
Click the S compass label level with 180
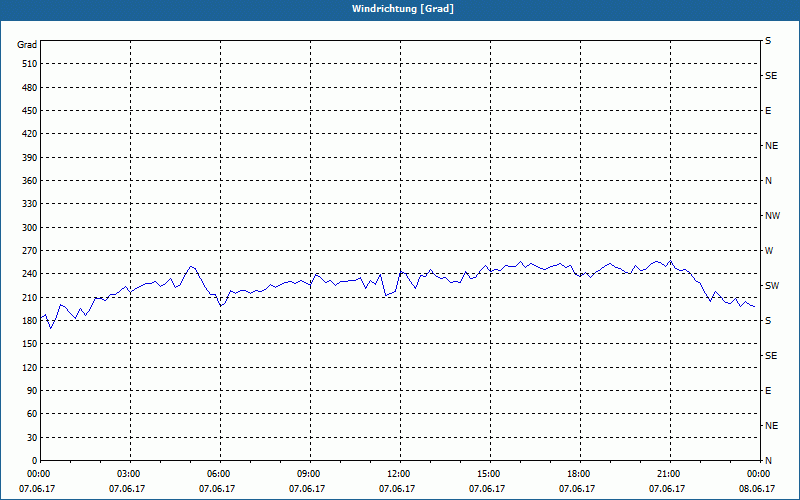click(x=768, y=321)
